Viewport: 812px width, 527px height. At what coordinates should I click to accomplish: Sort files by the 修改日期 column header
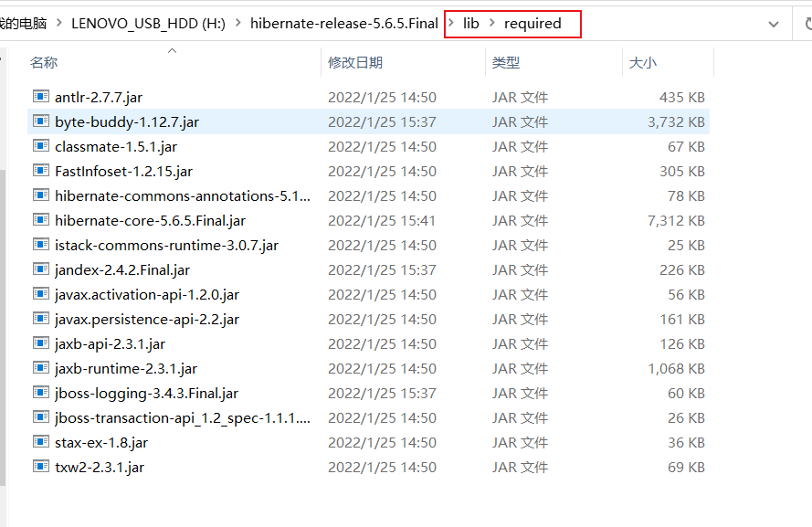355,63
